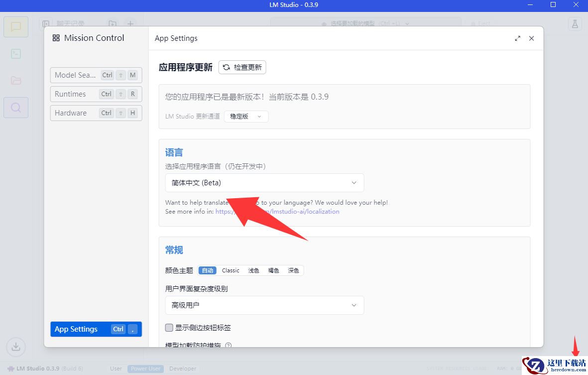Open the Discover magnifier sidebar icon

[16, 108]
